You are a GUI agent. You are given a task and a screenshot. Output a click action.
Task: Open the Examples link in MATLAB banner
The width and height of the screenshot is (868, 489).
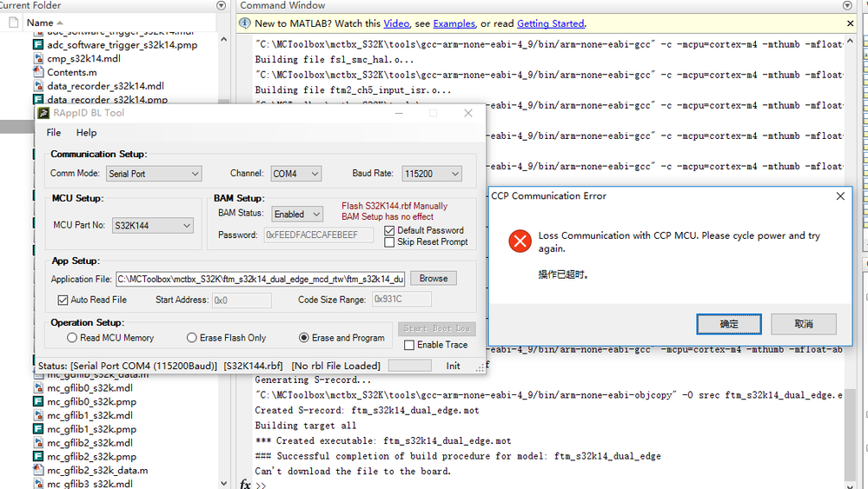454,23
